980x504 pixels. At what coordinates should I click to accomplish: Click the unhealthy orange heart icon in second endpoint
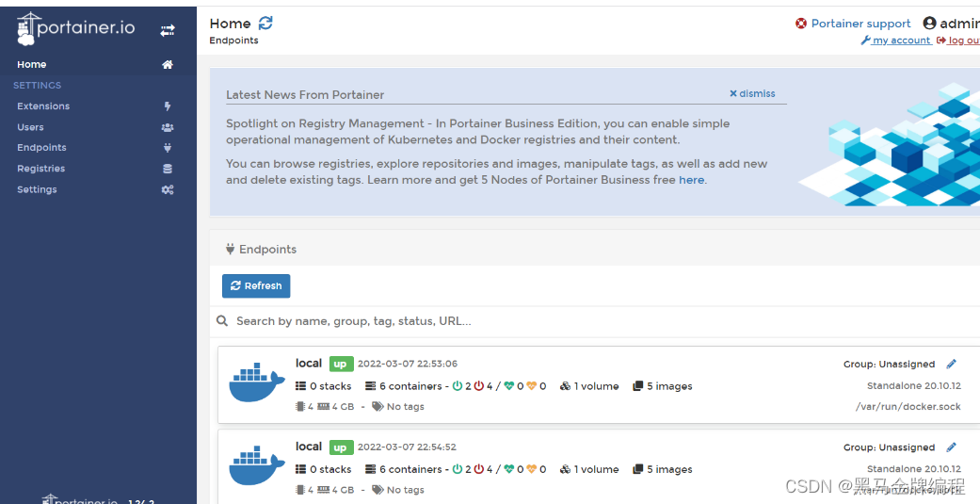coord(531,469)
